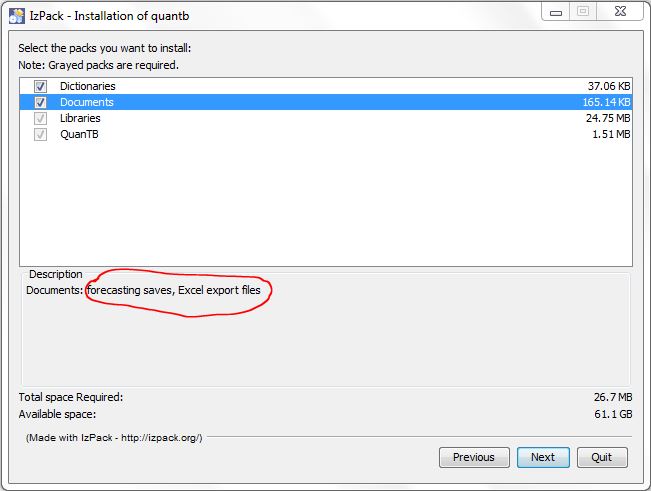This screenshot has width=651, height=491.
Task: Click the IzPack installer title bar icon
Action: (17, 16)
